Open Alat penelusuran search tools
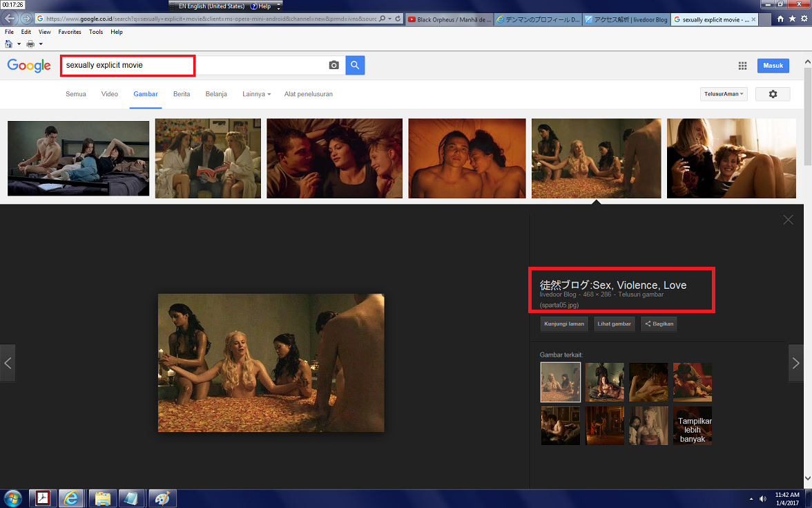Screen dimensions: 812x508 [308, 94]
